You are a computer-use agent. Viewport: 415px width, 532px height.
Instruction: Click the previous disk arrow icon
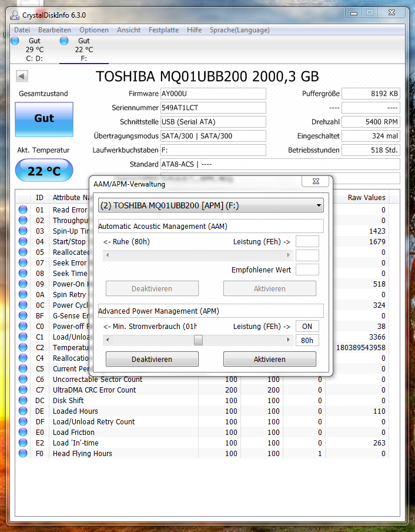coord(22,77)
